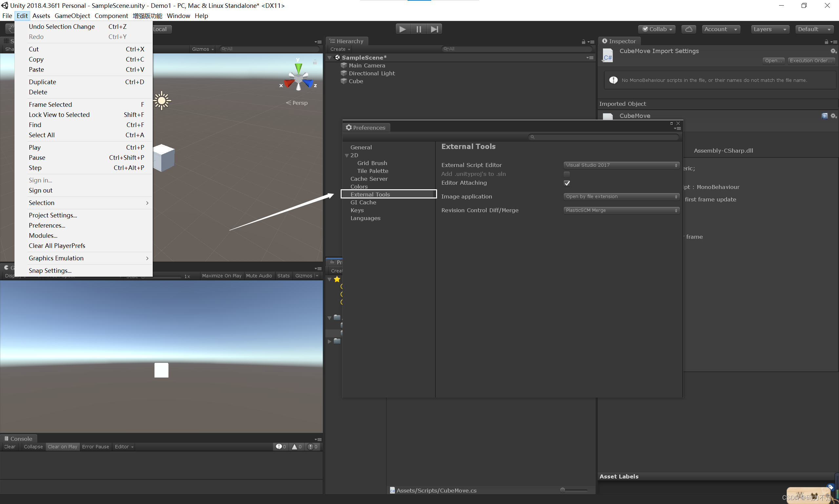839x504 pixels.
Task: Click the C# script icon in the Inspector
Action: 608,55
